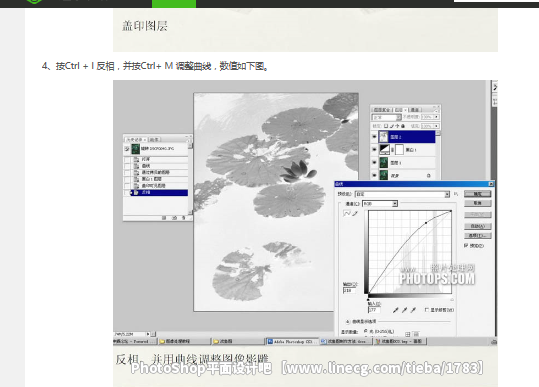The height and width of the screenshot is (387, 539).
Task: Set history brush source box beside snapshot
Action: point(127,149)
